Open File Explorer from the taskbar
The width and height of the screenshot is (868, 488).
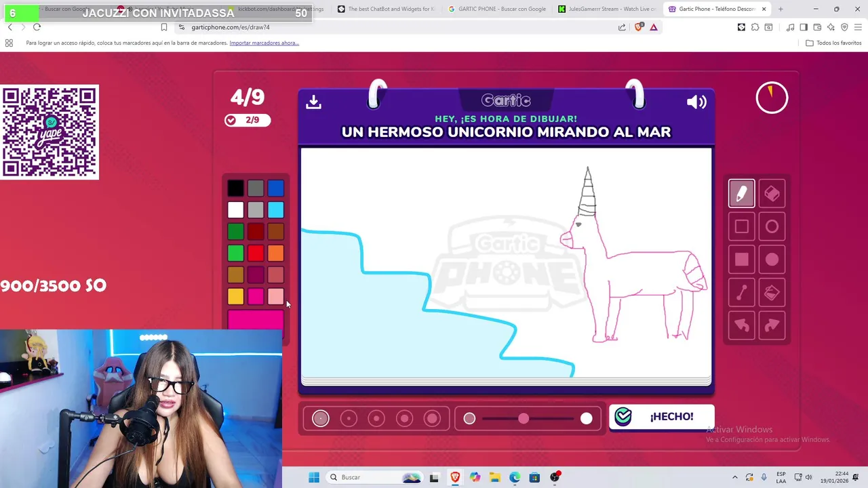point(495,477)
